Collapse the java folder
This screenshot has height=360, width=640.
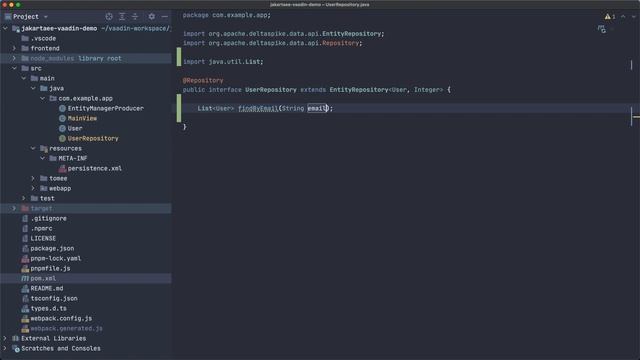tap(33, 88)
